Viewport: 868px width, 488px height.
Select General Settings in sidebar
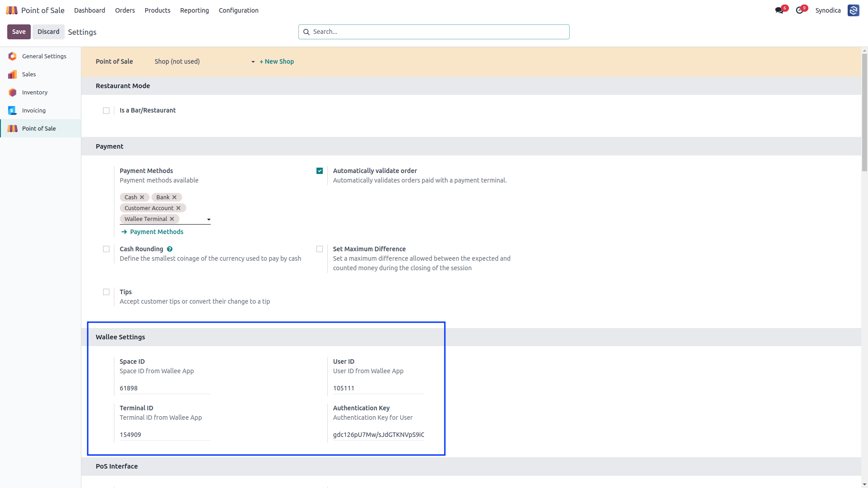click(x=41, y=56)
